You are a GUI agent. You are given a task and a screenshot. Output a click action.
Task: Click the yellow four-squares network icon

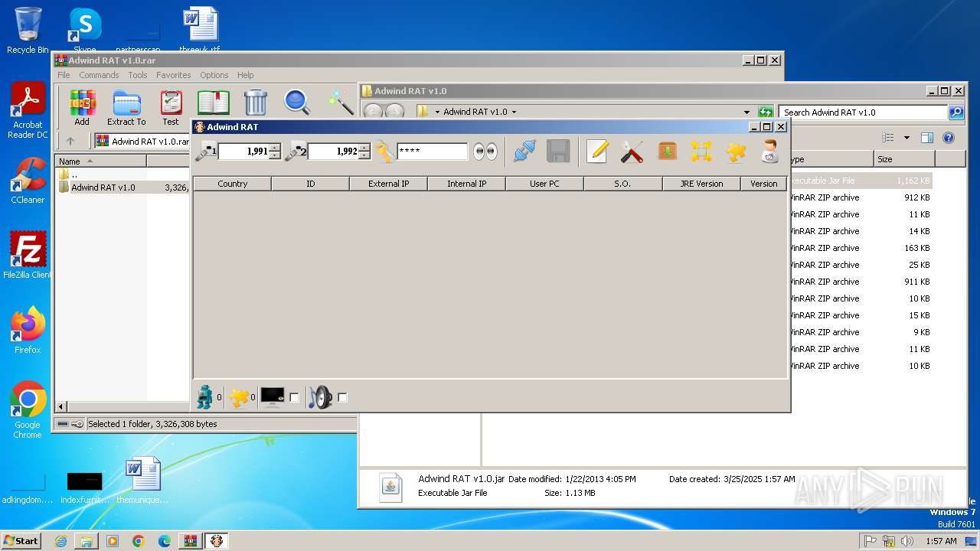tap(701, 151)
